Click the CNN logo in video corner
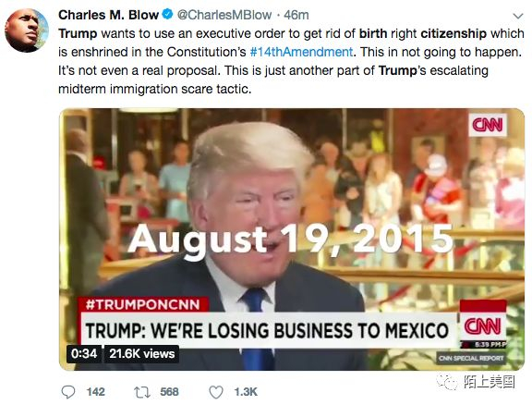Viewport: 532px width, 405px height. pyautogui.click(x=488, y=125)
